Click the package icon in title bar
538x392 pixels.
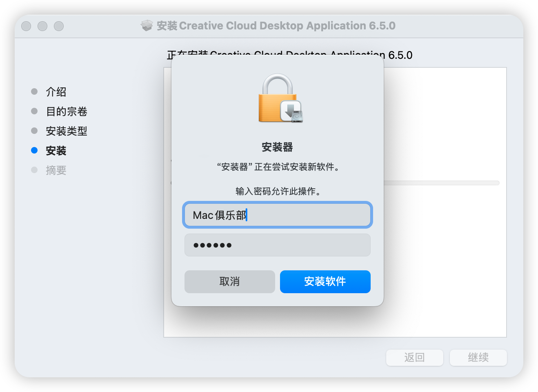click(x=147, y=26)
